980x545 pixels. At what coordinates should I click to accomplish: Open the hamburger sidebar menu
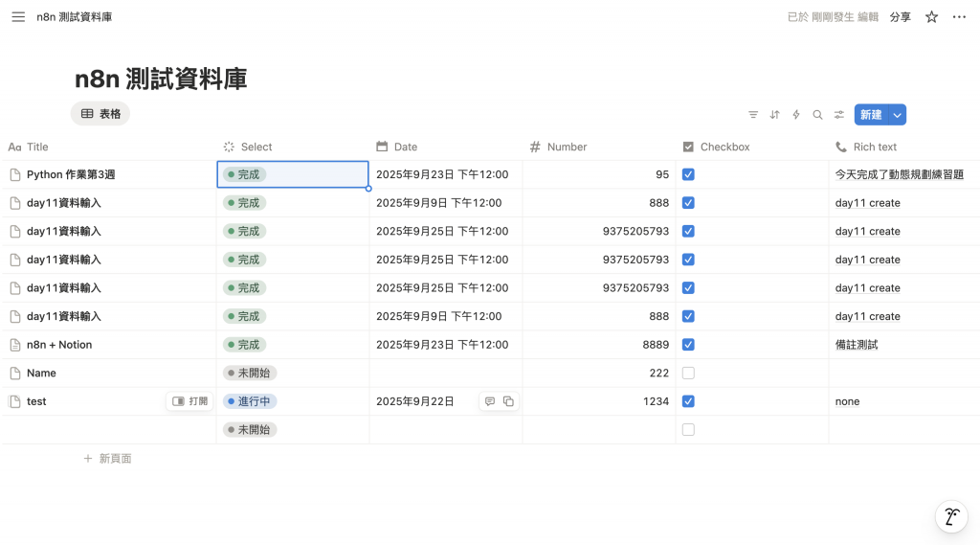point(18,17)
